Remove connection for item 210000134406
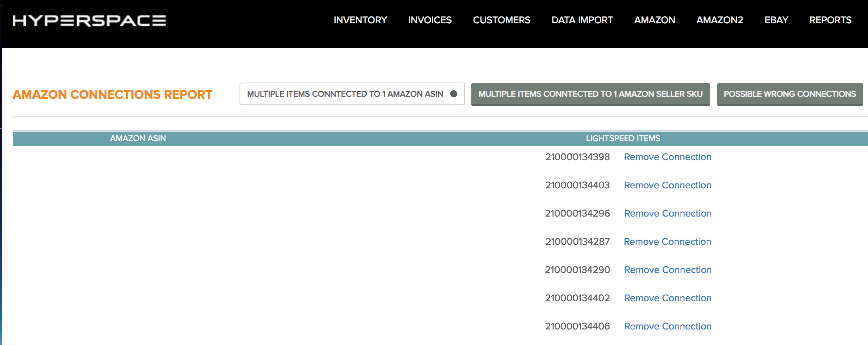The height and width of the screenshot is (345, 868). tap(668, 326)
